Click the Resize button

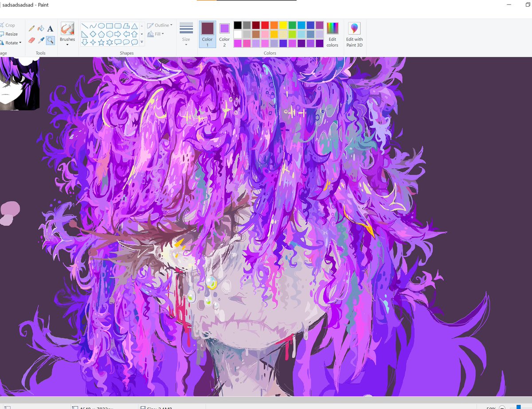[x=9, y=34]
